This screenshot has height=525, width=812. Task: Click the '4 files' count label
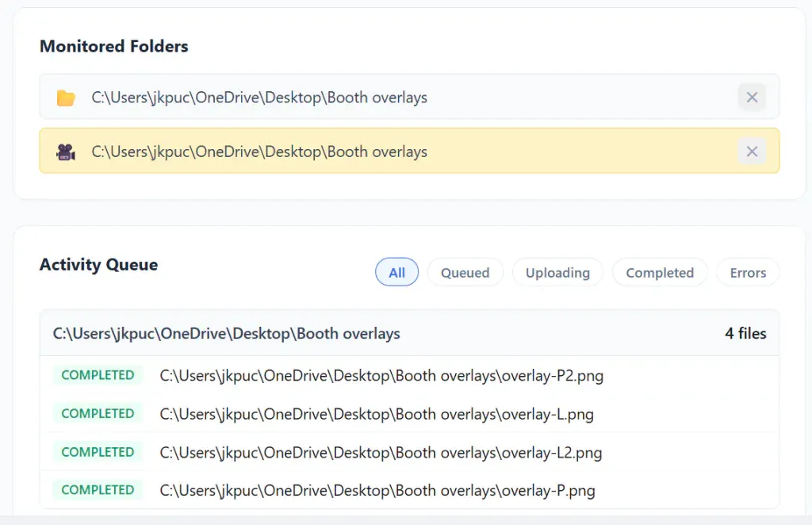(x=745, y=333)
